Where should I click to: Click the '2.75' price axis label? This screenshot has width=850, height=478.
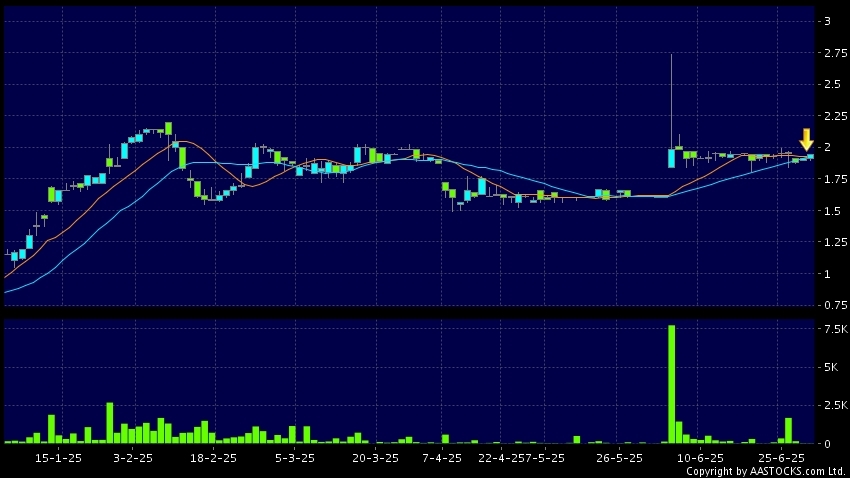tap(835, 53)
